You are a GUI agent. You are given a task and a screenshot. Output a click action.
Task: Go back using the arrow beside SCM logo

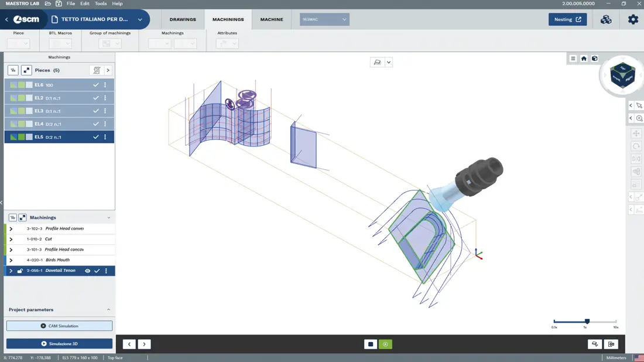(x=6, y=19)
